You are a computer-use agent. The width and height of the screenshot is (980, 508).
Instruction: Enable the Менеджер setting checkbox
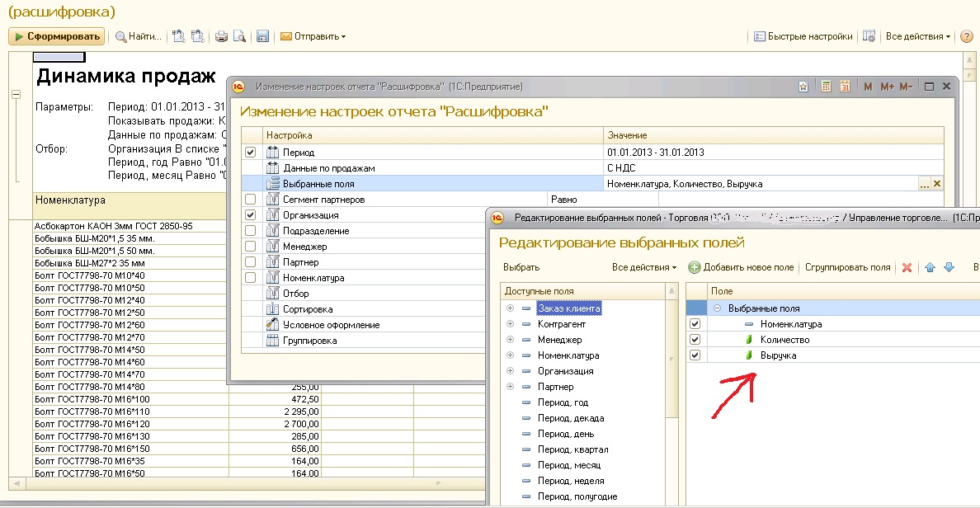251,247
